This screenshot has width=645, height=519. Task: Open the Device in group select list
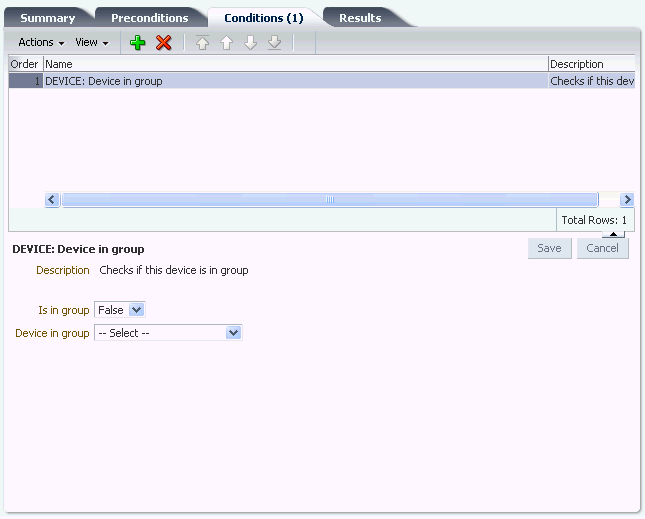click(168, 333)
